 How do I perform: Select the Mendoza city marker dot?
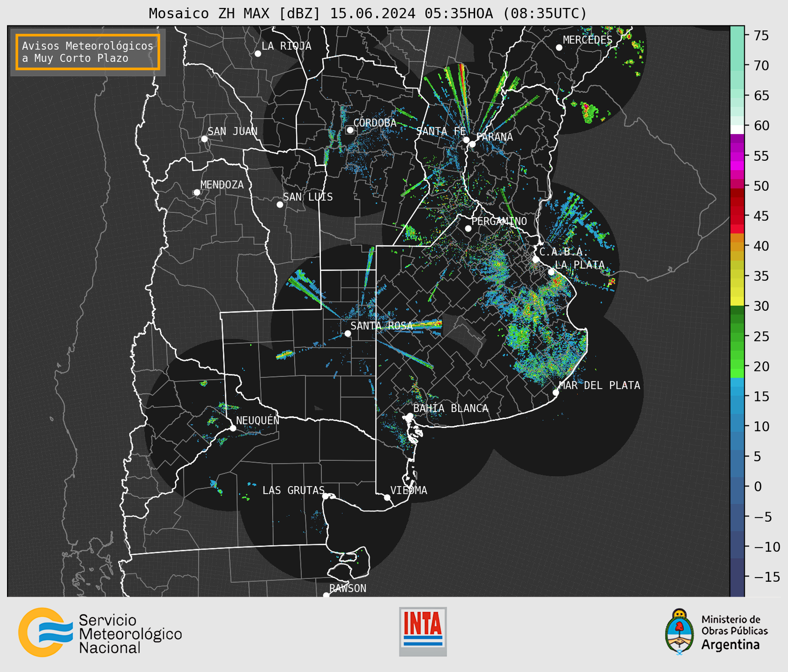tap(197, 193)
